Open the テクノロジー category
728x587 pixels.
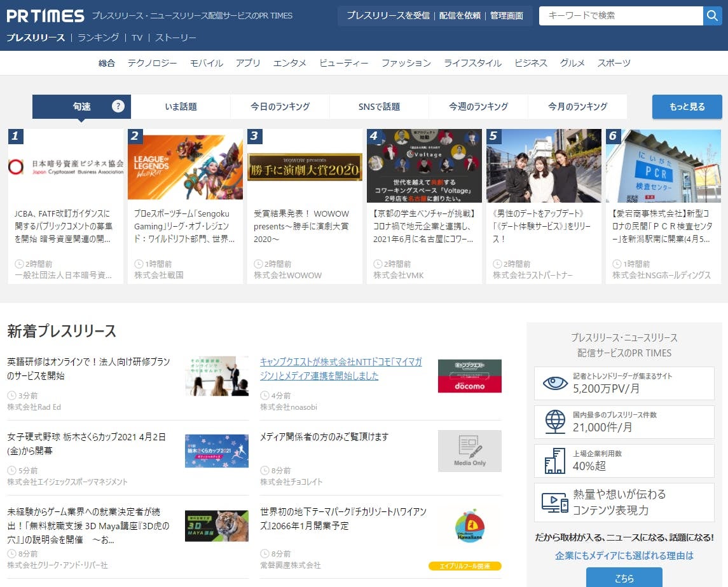click(x=152, y=63)
